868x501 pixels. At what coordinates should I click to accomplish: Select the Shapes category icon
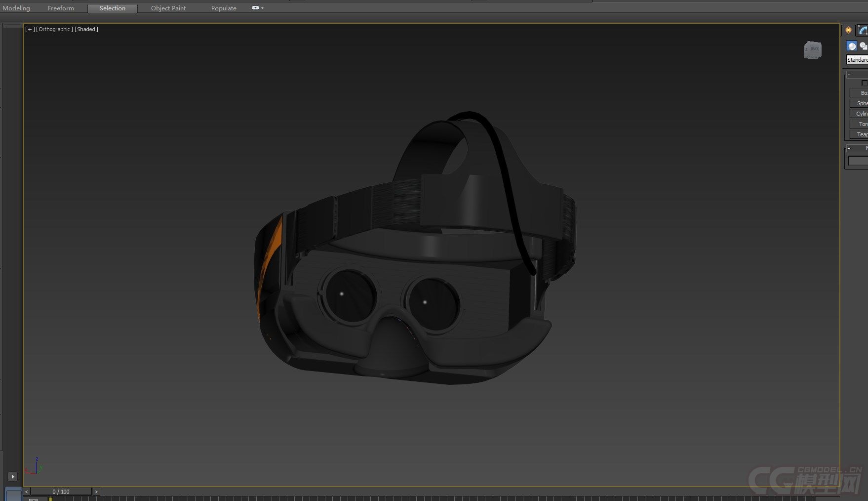tap(863, 46)
